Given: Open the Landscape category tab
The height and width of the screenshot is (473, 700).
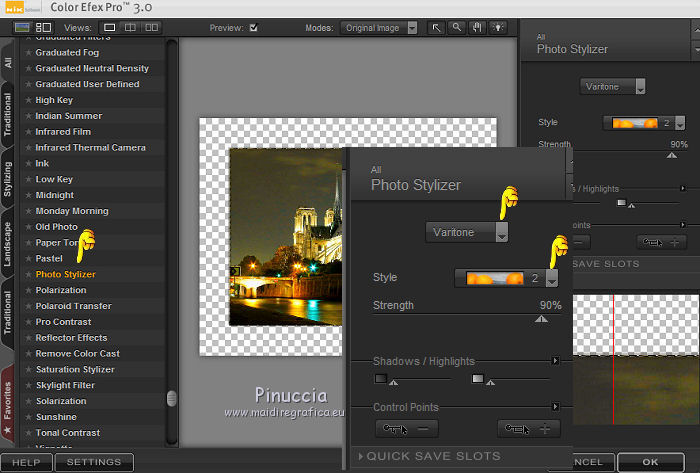Looking at the screenshot, I should point(8,243).
